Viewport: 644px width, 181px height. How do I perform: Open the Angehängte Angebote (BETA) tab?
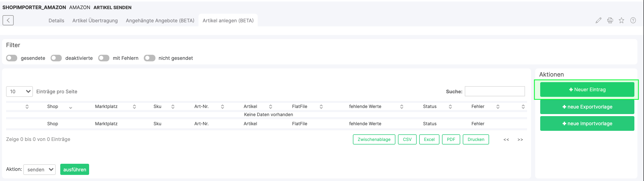pos(160,21)
